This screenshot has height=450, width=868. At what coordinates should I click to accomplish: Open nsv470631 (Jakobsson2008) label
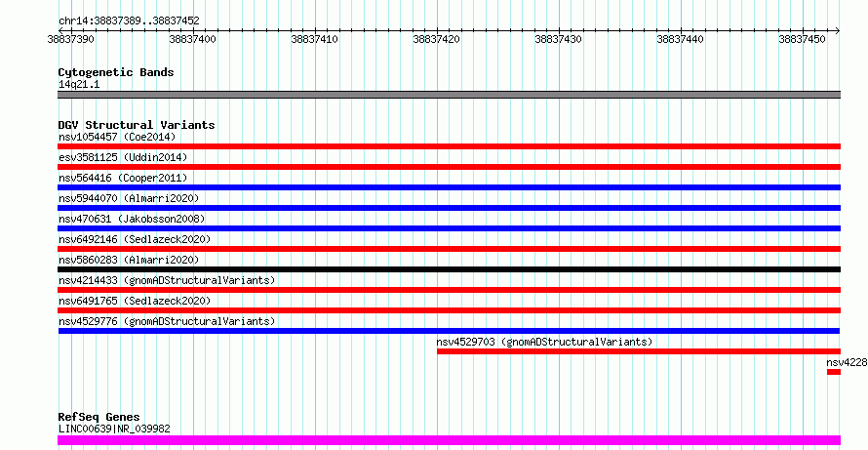[x=132, y=219]
